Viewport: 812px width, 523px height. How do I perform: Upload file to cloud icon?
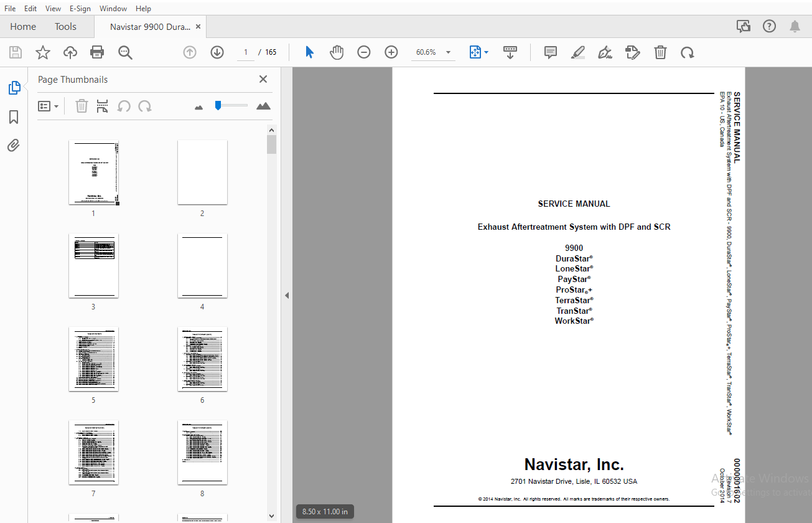pyautogui.click(x=70, y=52)
